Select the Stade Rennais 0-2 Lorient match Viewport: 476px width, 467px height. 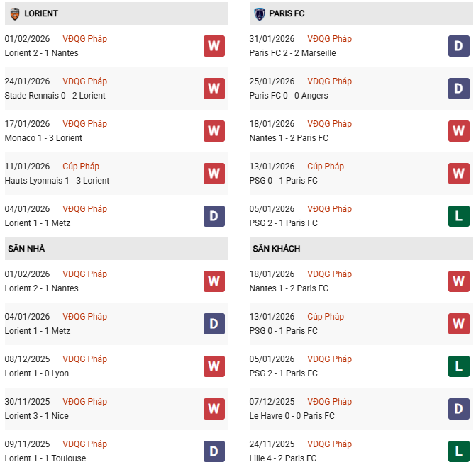pos(55,96)
